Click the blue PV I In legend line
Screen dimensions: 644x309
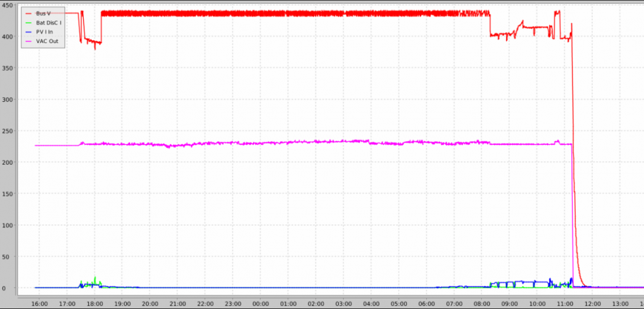pyautogui.click(x=28, y=32)
